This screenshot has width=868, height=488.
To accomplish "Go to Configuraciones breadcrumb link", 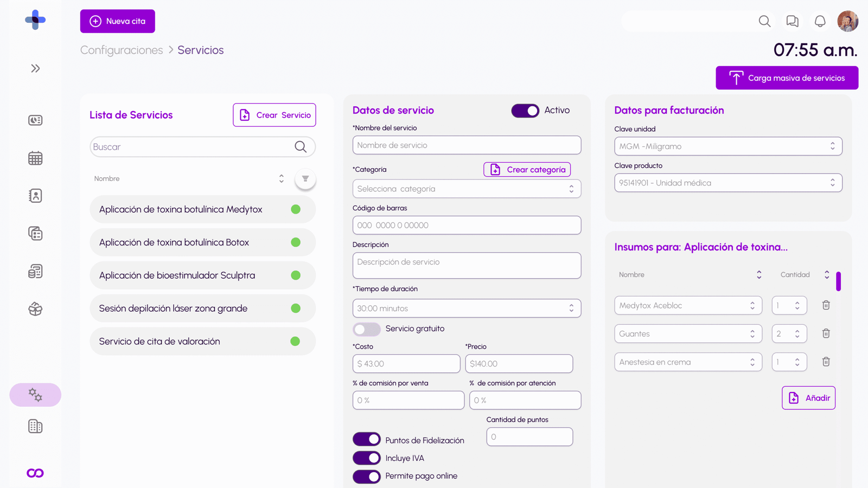I will coord(121,50).
